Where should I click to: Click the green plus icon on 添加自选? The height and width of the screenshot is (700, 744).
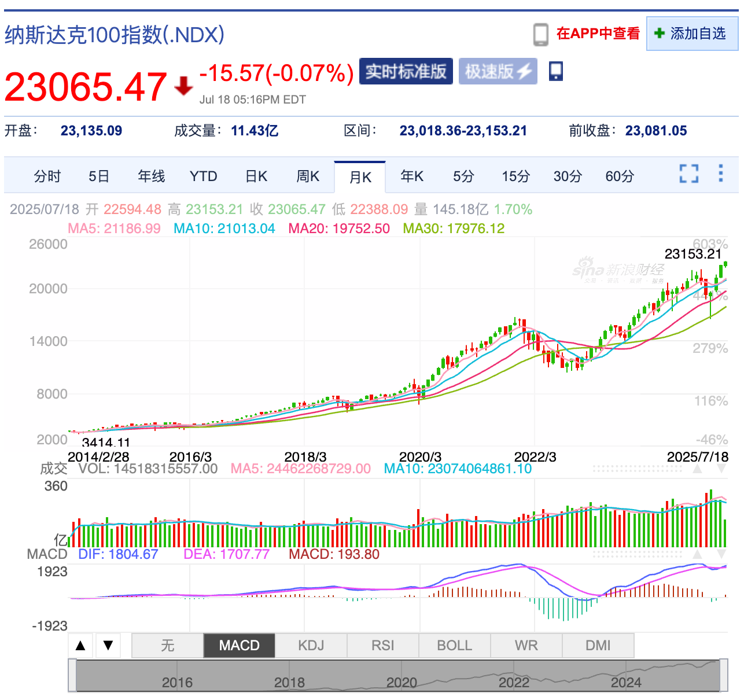[659, 34]
